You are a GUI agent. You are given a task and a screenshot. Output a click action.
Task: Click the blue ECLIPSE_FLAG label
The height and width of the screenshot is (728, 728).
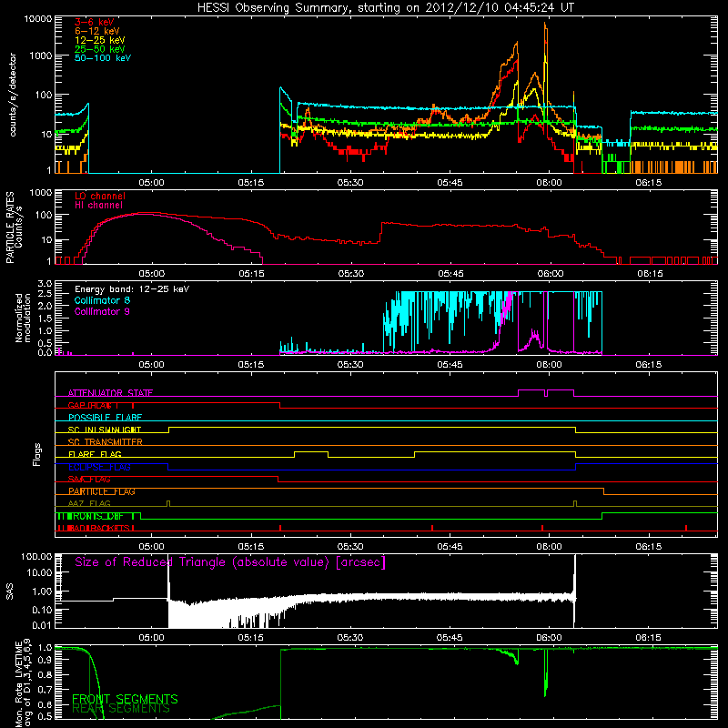click(99, 467)
